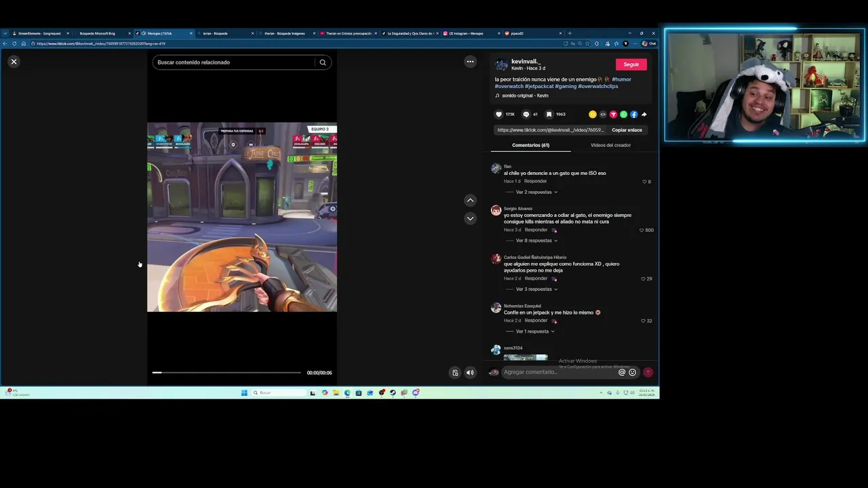Click the yellow coin share icon

(593, 115)
